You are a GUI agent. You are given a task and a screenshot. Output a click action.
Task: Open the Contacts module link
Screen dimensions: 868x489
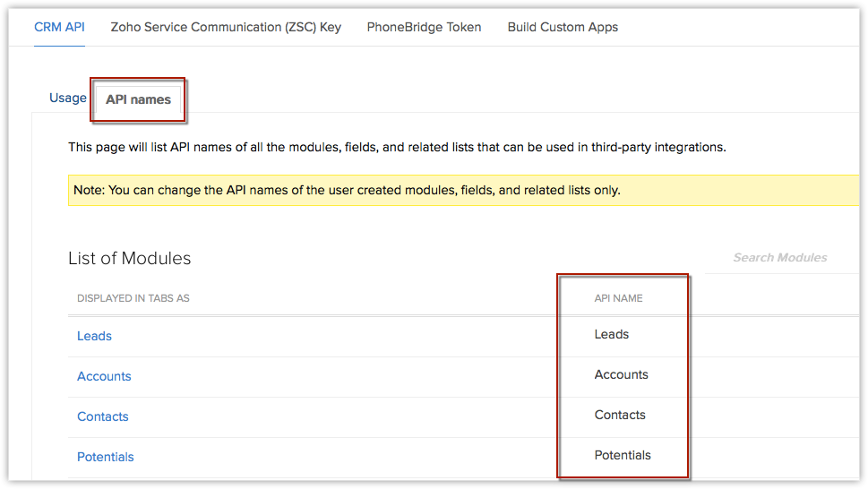point(102,416)
